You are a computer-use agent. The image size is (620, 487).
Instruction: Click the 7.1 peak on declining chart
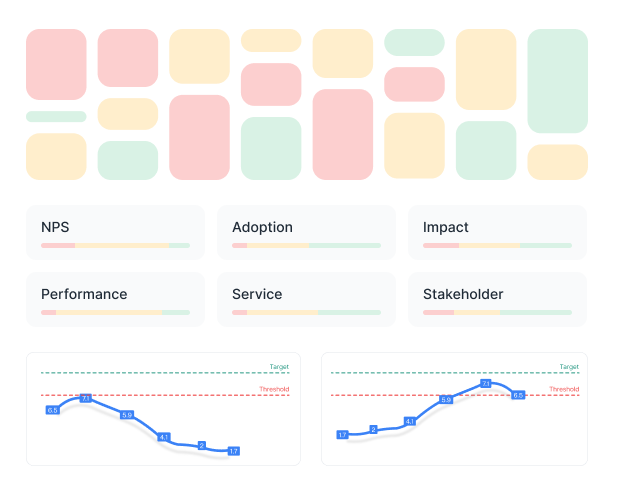85,399
